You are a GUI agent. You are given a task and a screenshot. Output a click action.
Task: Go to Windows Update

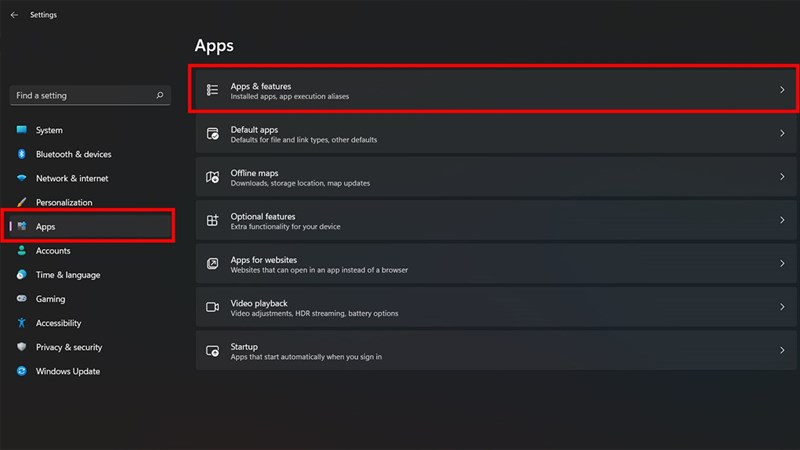[90, 371]
